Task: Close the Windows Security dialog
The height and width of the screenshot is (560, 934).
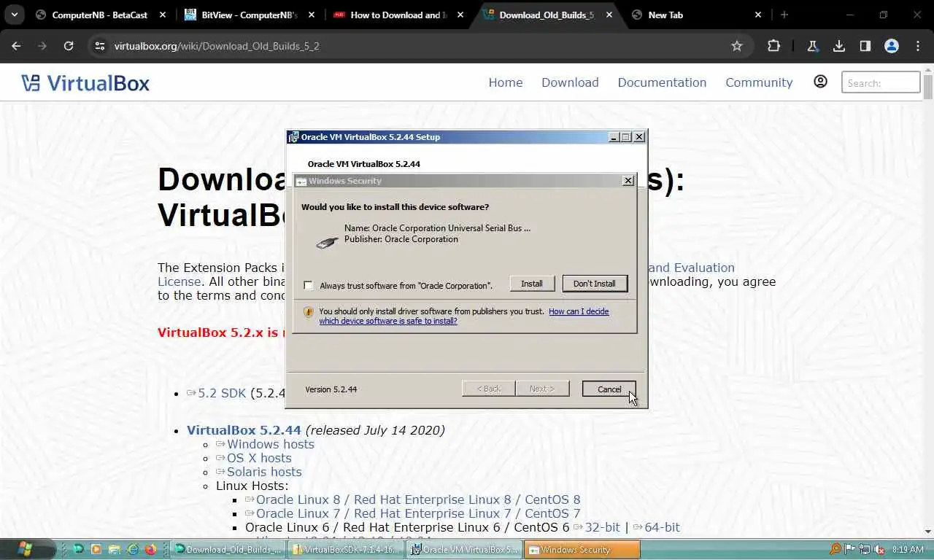Action: [x=628, y=181]
